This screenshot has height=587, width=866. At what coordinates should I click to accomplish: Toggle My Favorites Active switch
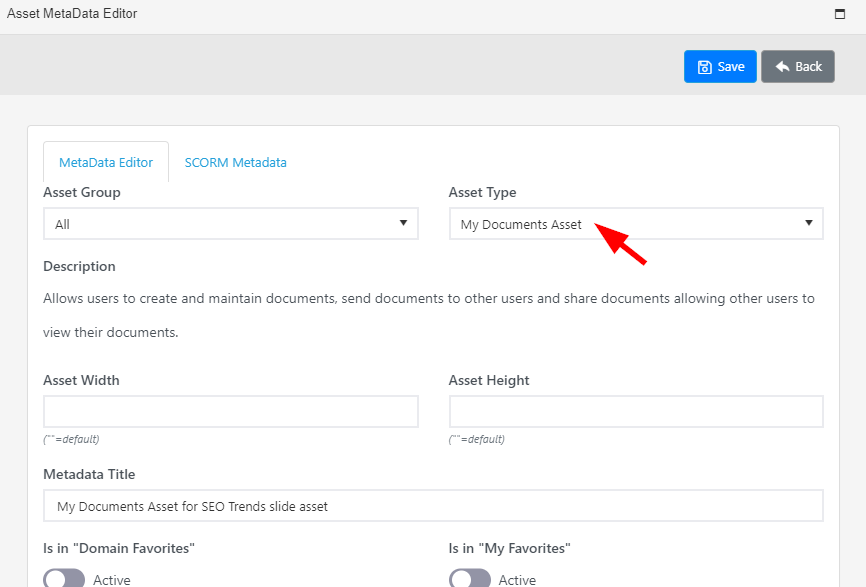tap(469, 579)
